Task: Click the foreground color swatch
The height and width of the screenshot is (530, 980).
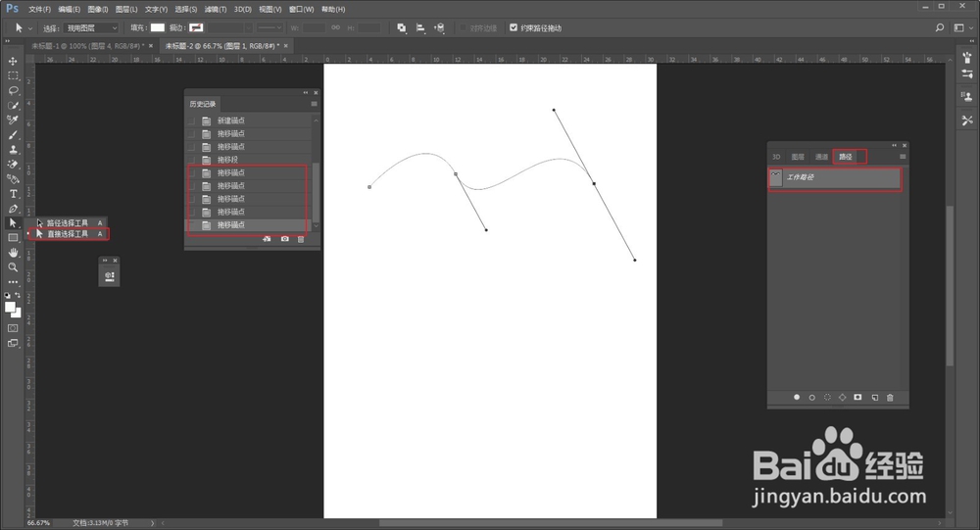Action: tap(10, 307)
